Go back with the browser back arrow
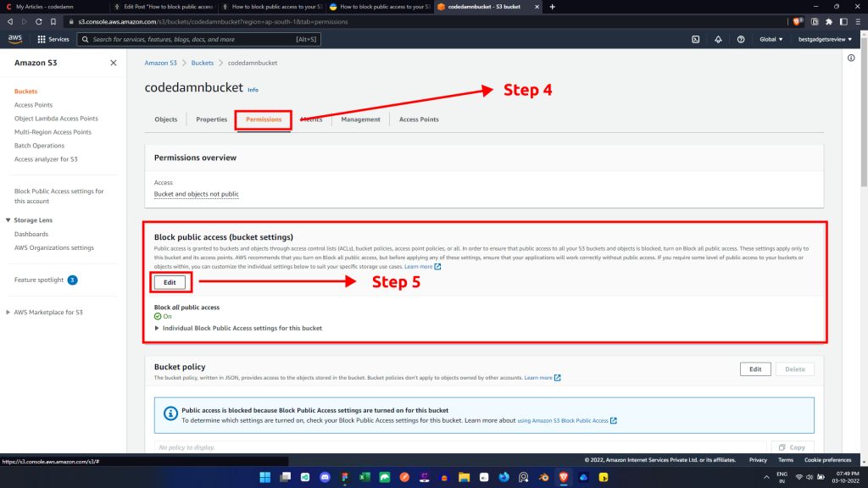Screen dimensions: 868x488 (x=10, y=21)
